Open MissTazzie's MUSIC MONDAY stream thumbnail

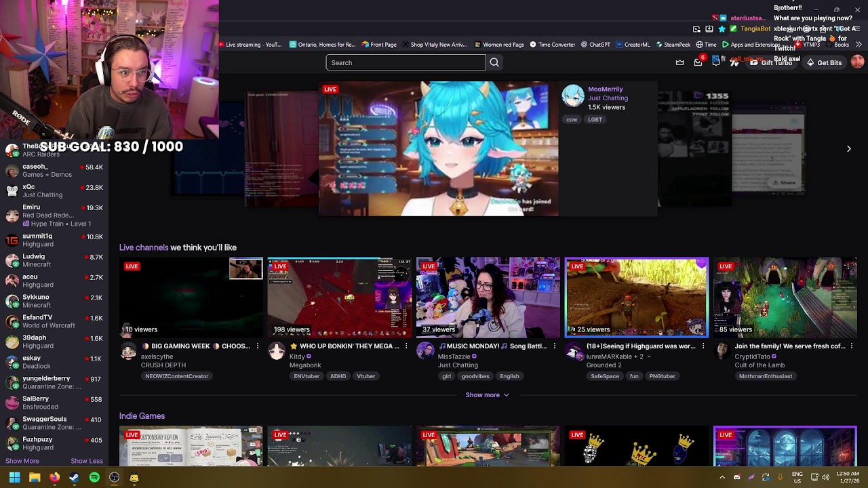(488, 298)
